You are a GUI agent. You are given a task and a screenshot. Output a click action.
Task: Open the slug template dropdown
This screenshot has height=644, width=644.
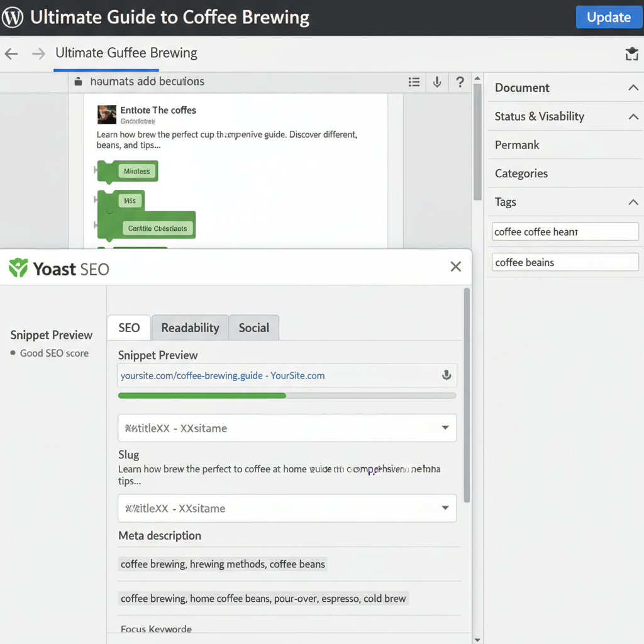[447, 508]
